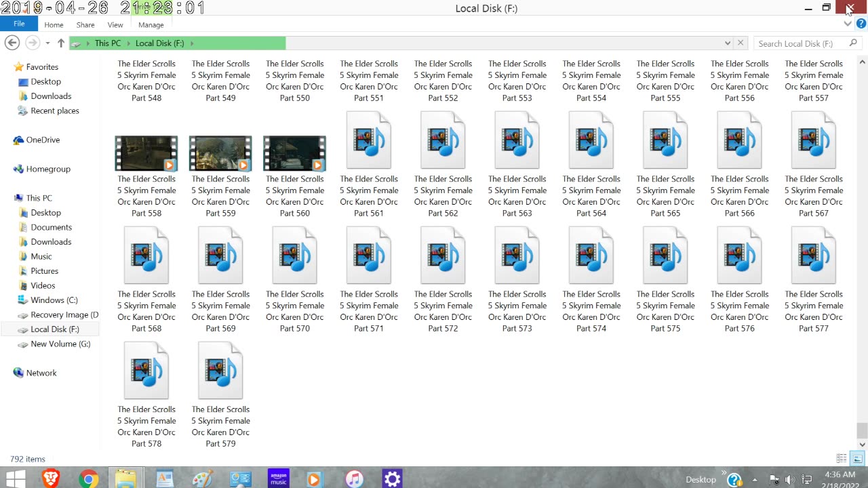
Task: Click the search magnifier icon
Action: tap(854, 43)
